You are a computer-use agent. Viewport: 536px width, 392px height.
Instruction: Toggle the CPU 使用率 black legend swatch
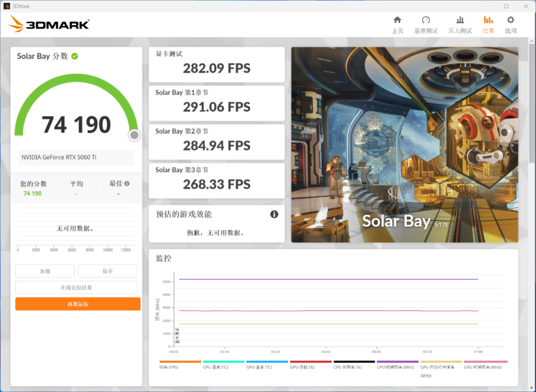point(354,362)
